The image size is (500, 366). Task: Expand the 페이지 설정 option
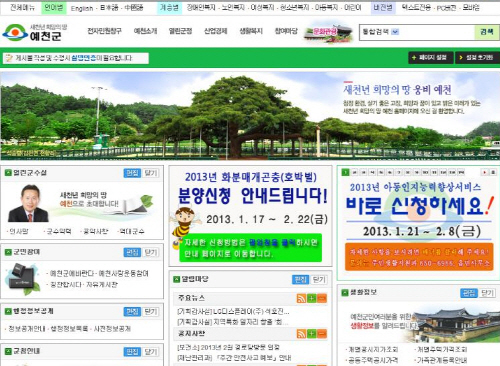pos(431,58)
